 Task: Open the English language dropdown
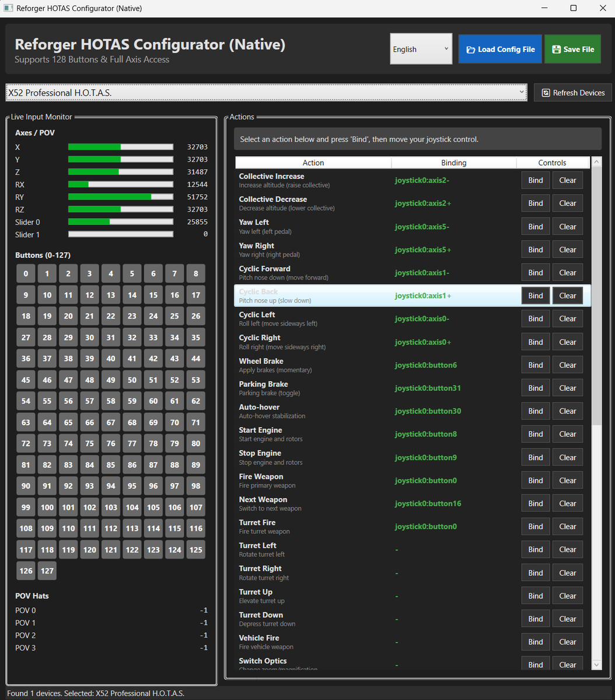(x=421, y=49)
